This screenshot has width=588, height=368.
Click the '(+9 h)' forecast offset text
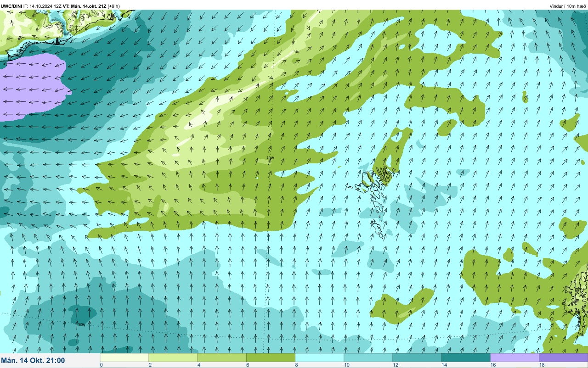(x=113, y=6)
